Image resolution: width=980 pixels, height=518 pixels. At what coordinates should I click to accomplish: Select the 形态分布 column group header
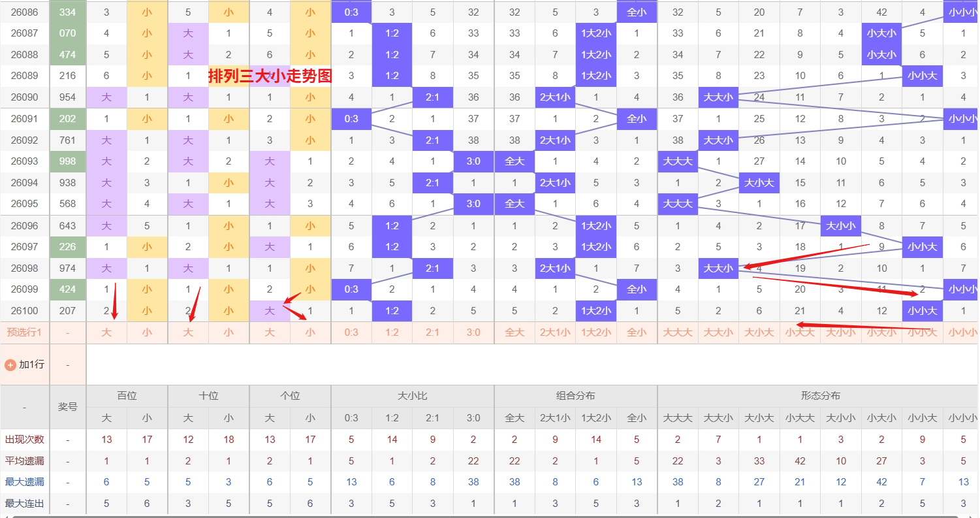point(820,396)
